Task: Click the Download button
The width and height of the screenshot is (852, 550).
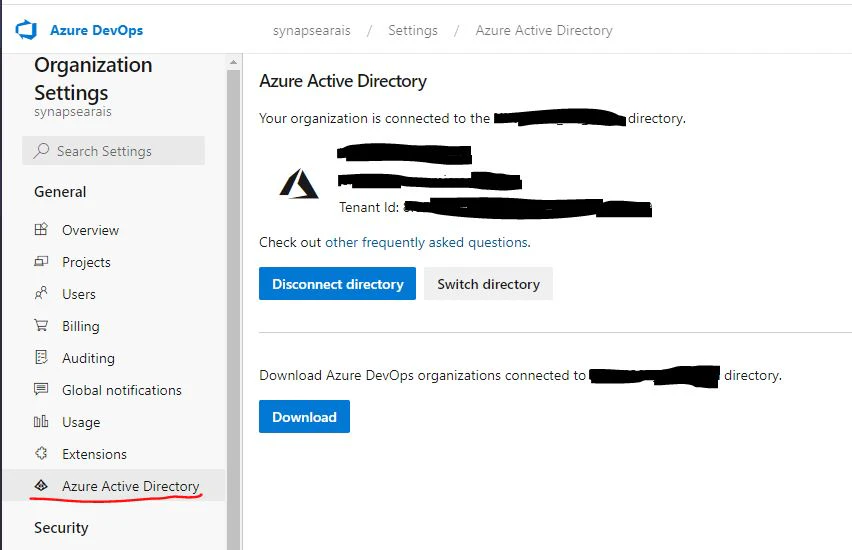Action: point(304,417)
